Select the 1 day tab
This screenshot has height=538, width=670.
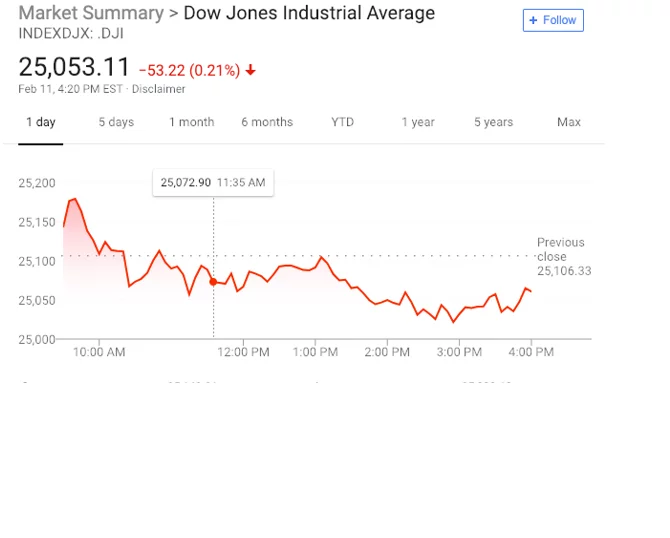click(41, 122)
